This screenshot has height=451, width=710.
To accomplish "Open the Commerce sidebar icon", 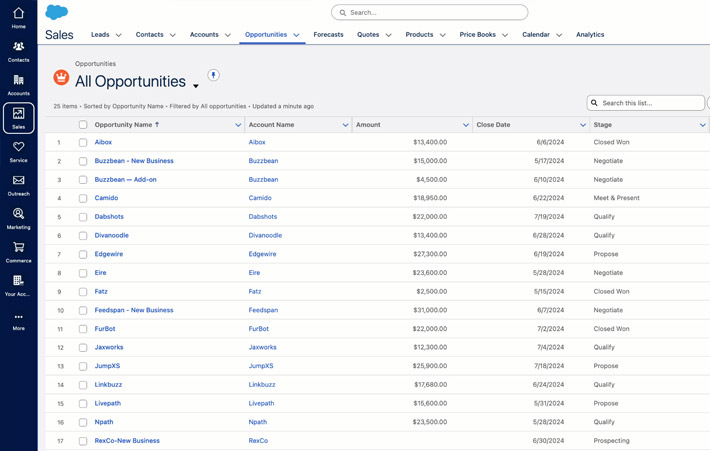I will [x=19, y=252].
